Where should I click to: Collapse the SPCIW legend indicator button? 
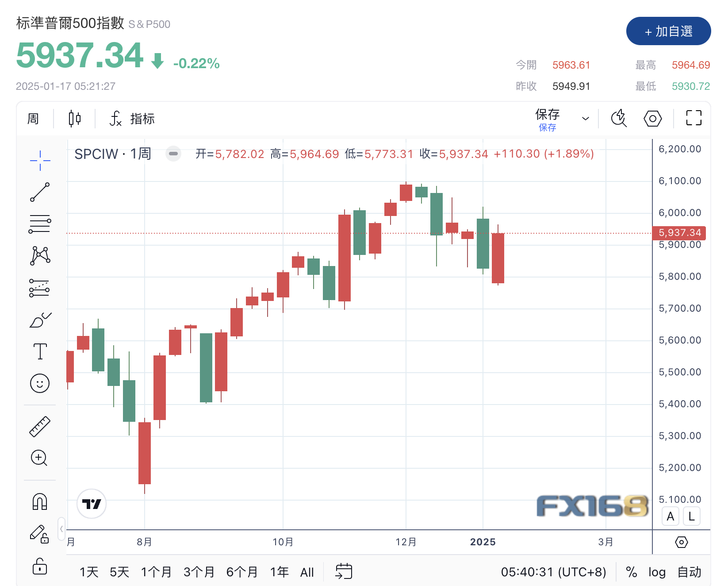click(x=173, y=154)
